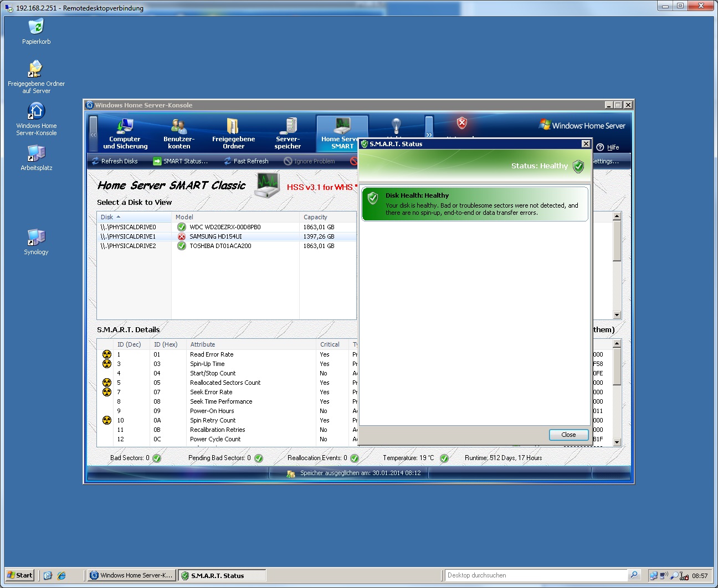Click the Temperature green check icon
This screenshot has height=588, width=718.
[444, 458]
